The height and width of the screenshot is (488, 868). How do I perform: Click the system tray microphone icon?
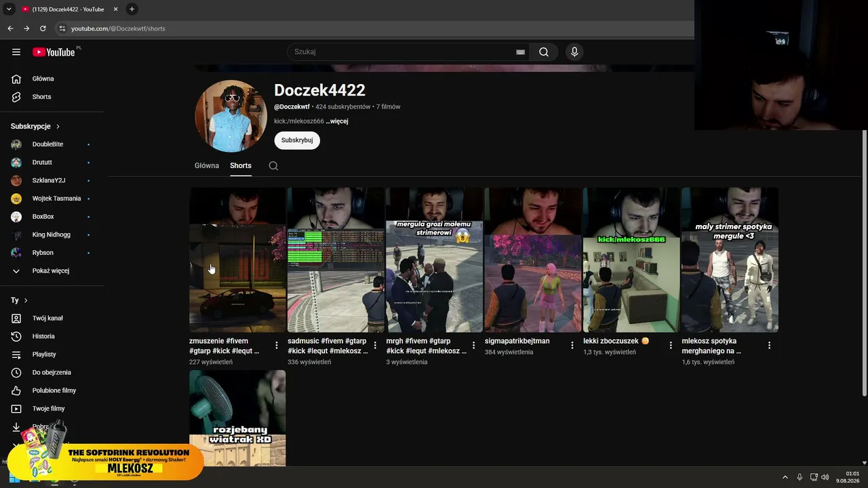click(800, 477)
